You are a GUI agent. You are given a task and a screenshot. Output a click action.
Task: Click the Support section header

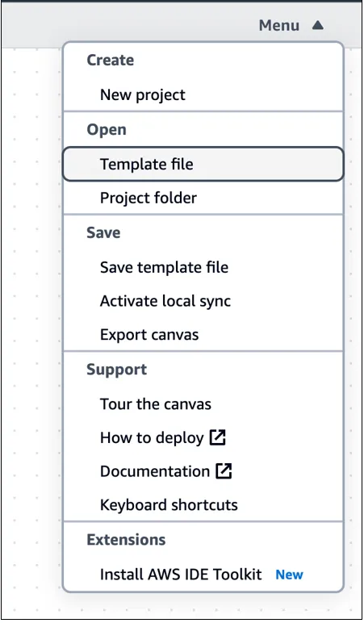coord(116,370)
